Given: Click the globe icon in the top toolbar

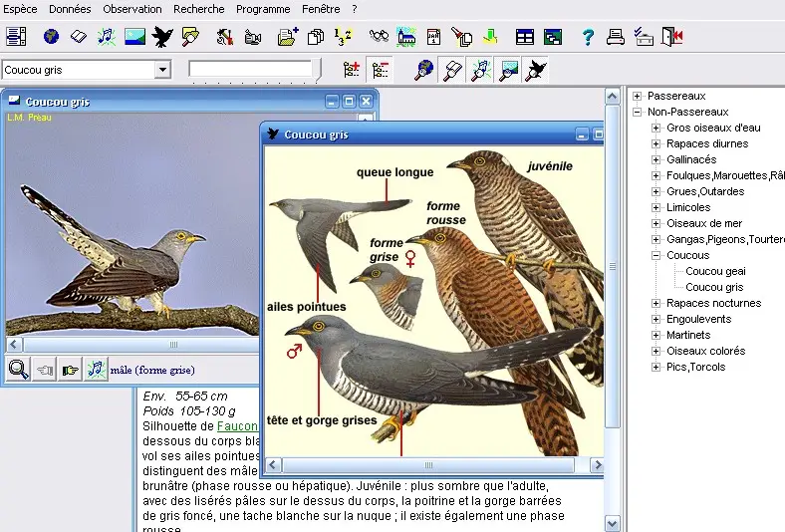Looking at the screenshot, I should pos(51,37).
